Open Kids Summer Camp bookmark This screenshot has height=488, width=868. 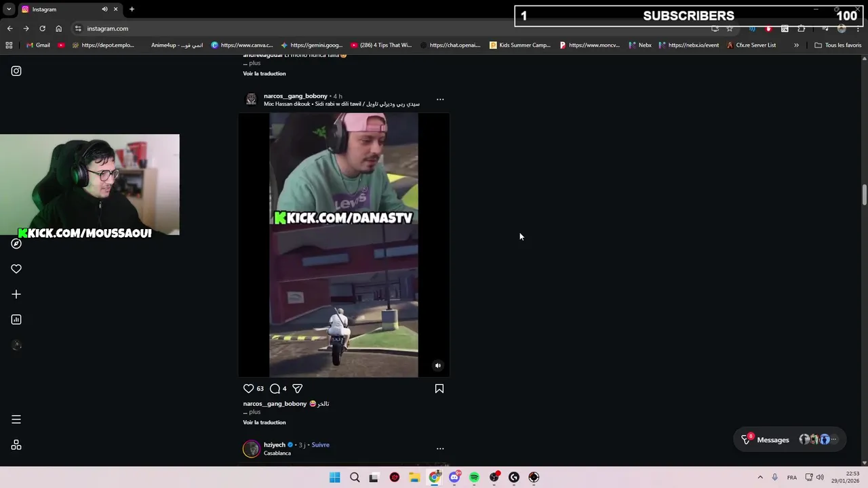pos(520,45)
